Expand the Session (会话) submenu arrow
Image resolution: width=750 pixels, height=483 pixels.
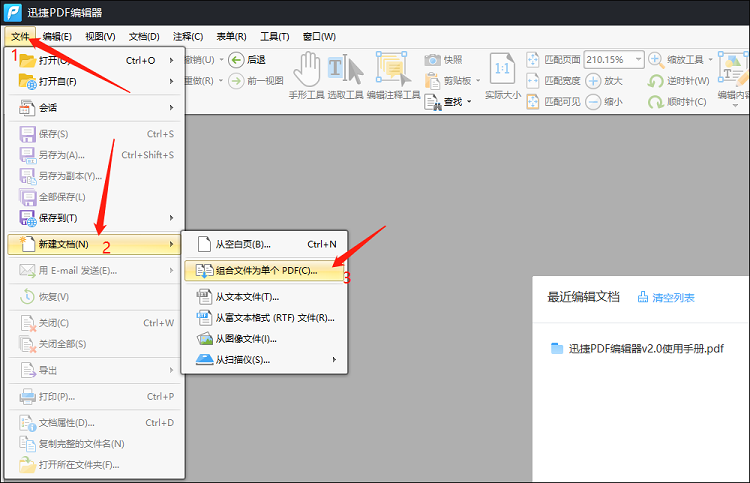click(171, 108)
